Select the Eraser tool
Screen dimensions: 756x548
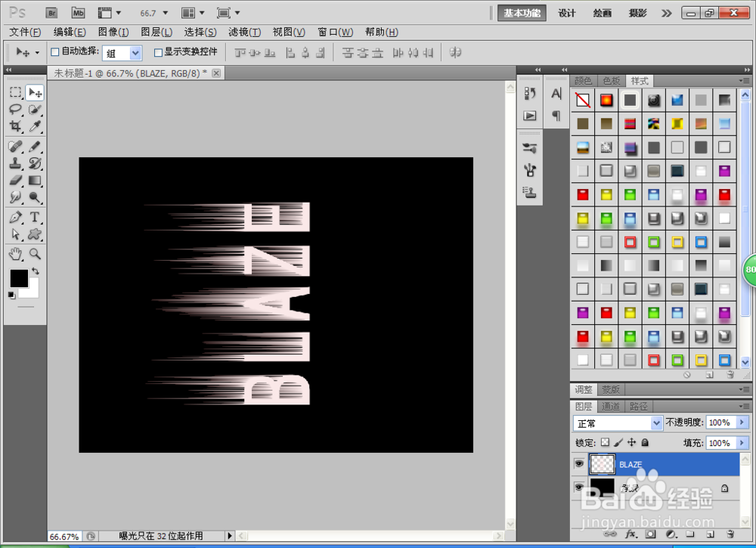16,180
